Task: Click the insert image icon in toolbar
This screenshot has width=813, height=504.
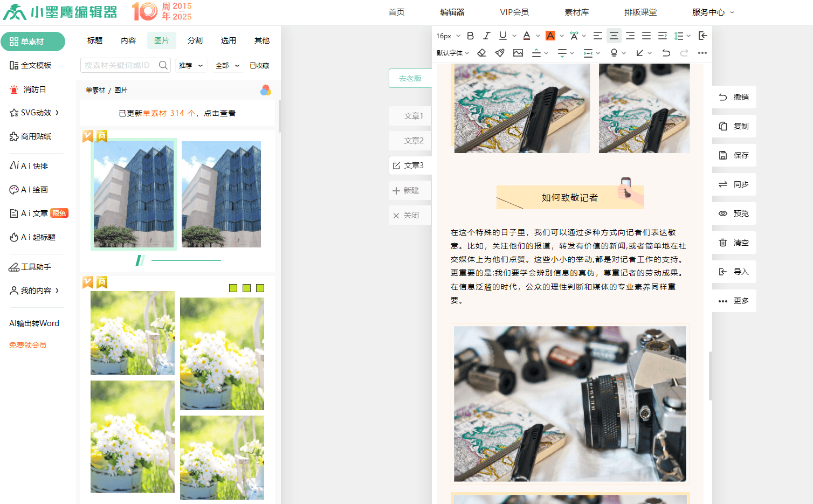Action: click(x=518, y=53)
